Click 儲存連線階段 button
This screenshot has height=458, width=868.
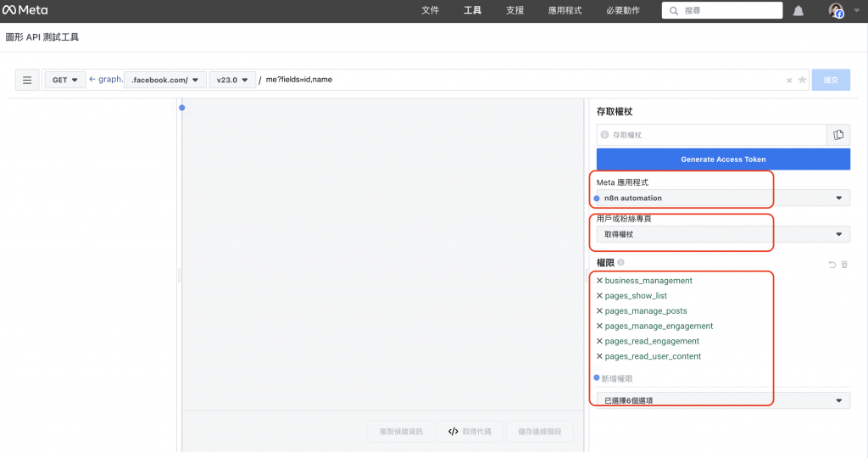click(x=540, y=432)
